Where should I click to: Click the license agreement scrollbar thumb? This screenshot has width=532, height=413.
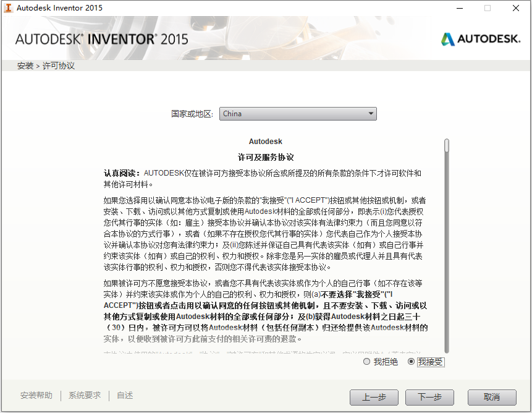point(447,145)
